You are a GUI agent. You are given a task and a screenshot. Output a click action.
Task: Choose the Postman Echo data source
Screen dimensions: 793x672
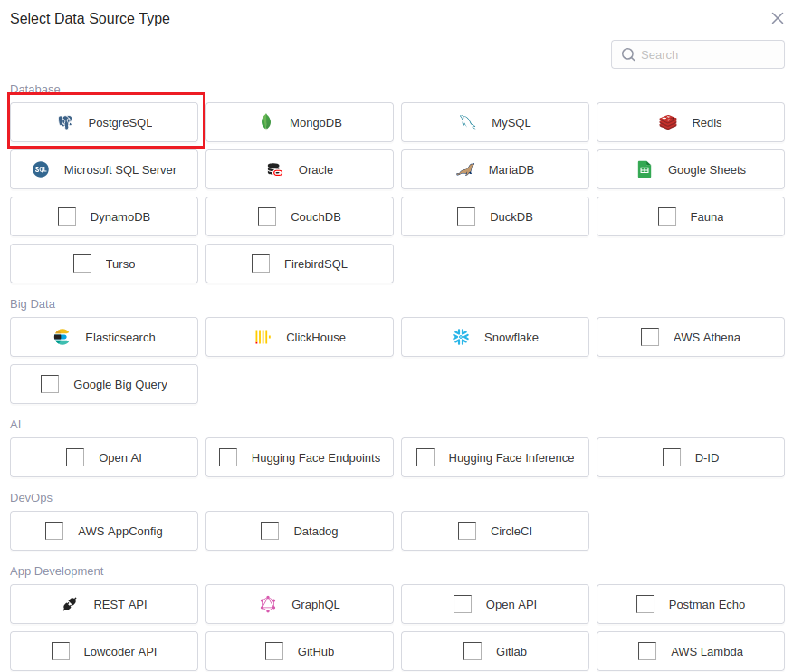click(691, 604)
